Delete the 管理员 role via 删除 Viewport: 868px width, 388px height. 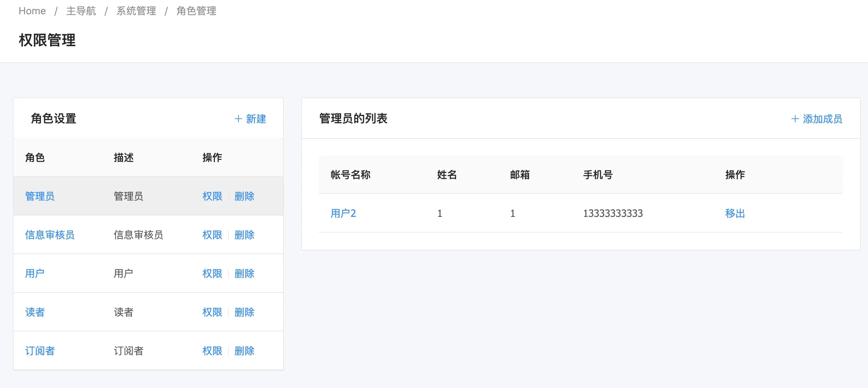[244, 196]
